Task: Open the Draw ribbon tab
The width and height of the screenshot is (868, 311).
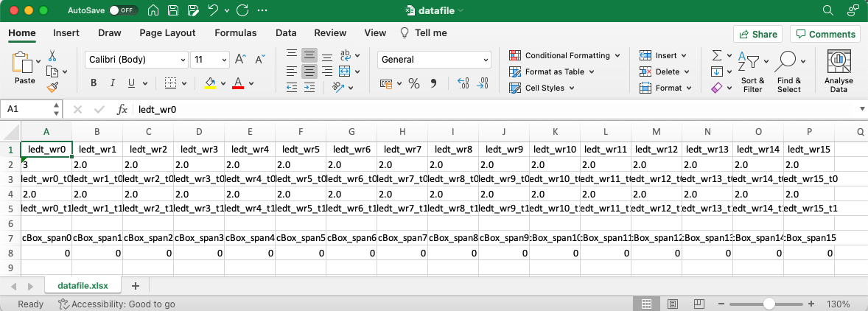Action: (x=110, y=33)
